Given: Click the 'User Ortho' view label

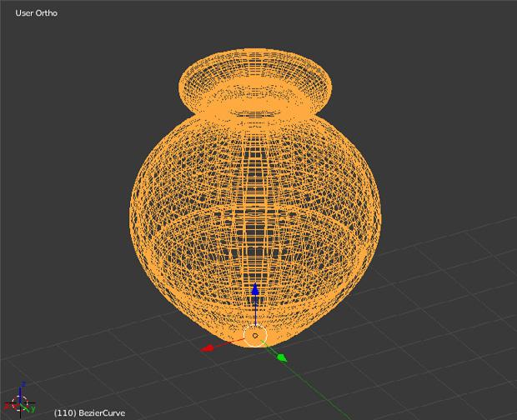Looking at the screenshot, I should click(36, 13).
